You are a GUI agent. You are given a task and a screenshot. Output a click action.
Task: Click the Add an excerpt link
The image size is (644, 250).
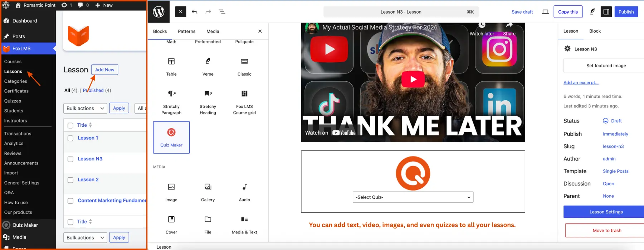tap(581, 83)
